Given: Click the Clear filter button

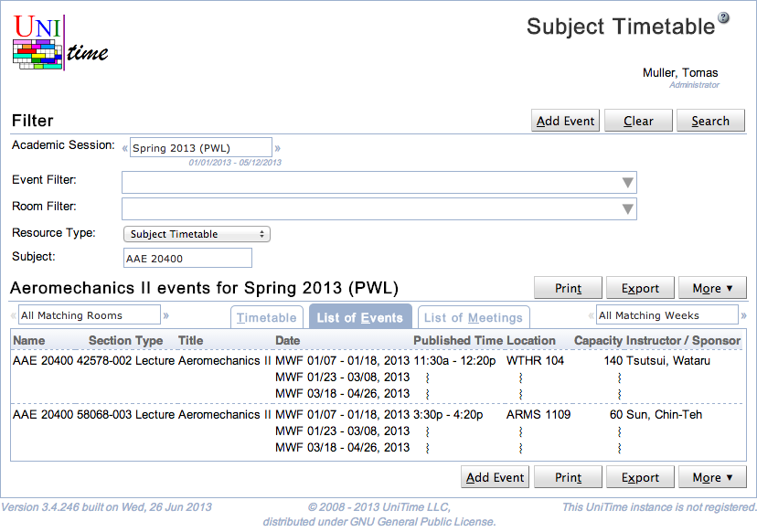Looking at the screenshot, I should (638, 121).
